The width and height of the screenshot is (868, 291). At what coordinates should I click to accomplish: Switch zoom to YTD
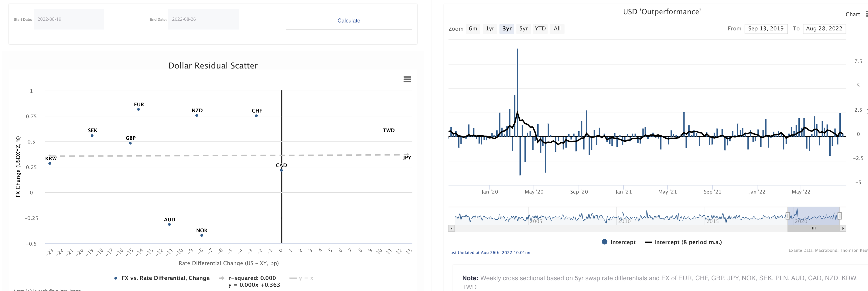pos(540,29)
